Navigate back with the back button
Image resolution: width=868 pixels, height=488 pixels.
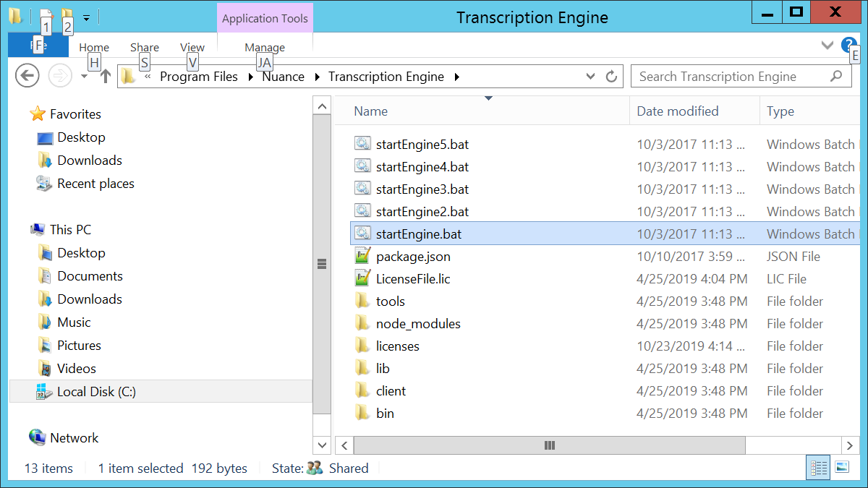pyautogui.click(x=27, y=76)
